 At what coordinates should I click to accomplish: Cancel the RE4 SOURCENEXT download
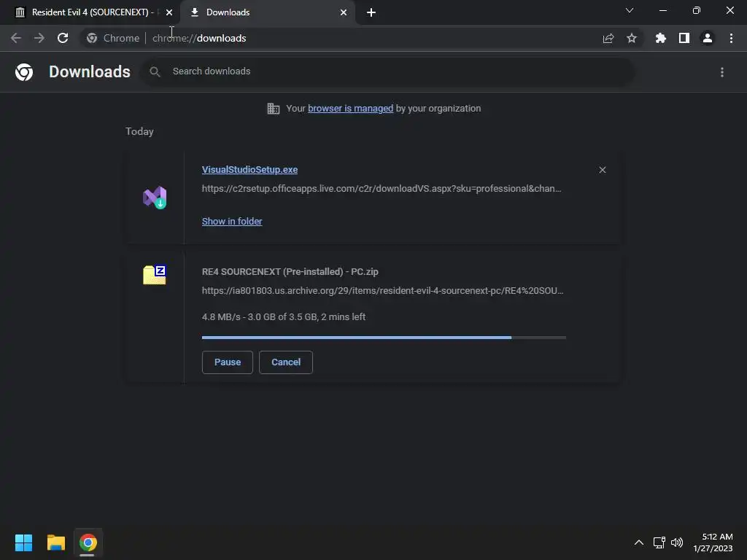click(286, 362)
